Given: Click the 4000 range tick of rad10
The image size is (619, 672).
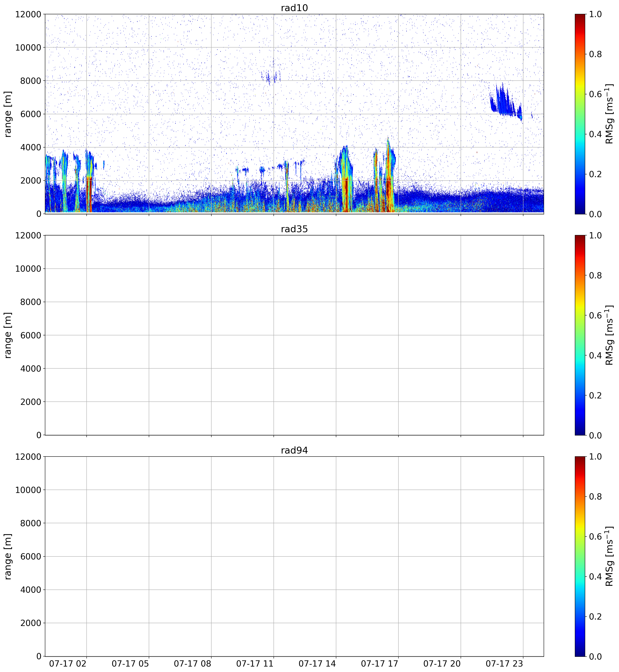Looking at the screenshot, I should [x=31, y=147].
